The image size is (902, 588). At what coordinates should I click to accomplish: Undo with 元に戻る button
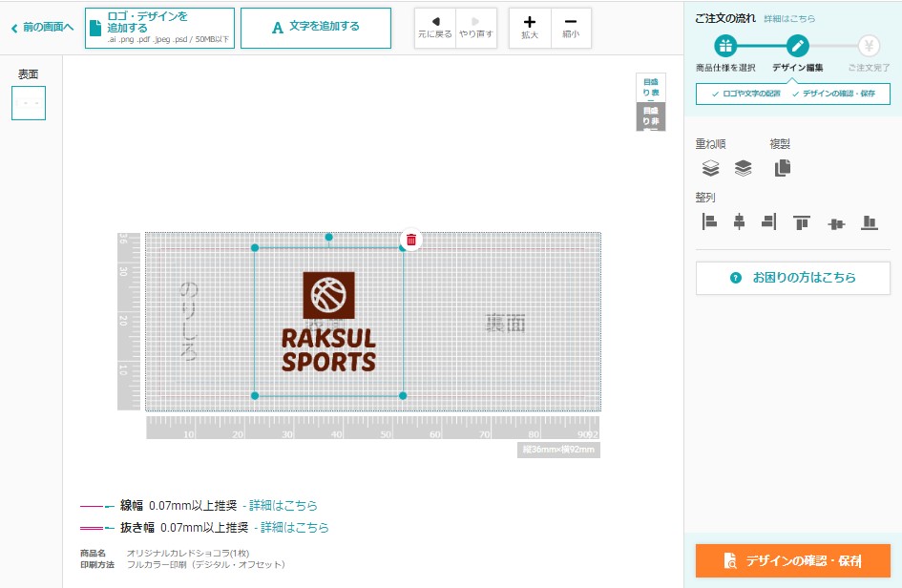435,28
